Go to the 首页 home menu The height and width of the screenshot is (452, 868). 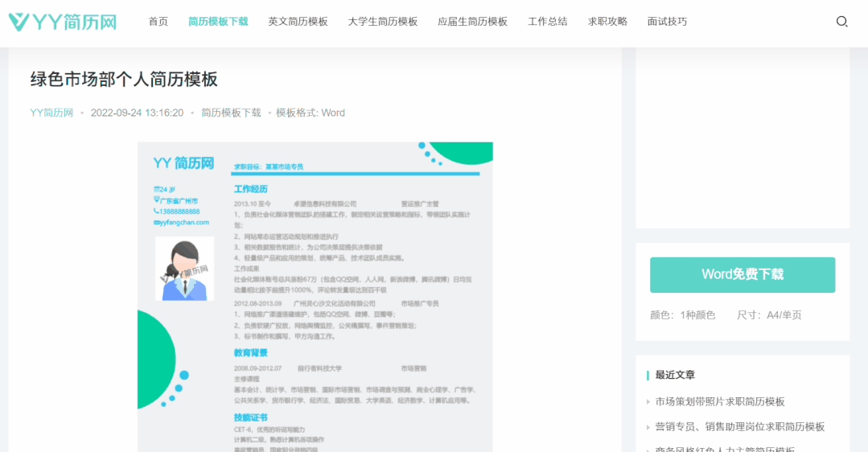[x=158, y=22]
